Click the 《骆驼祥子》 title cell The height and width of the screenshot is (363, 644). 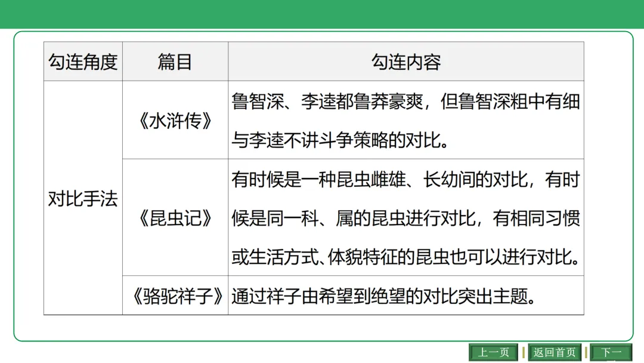click(175, 295)
